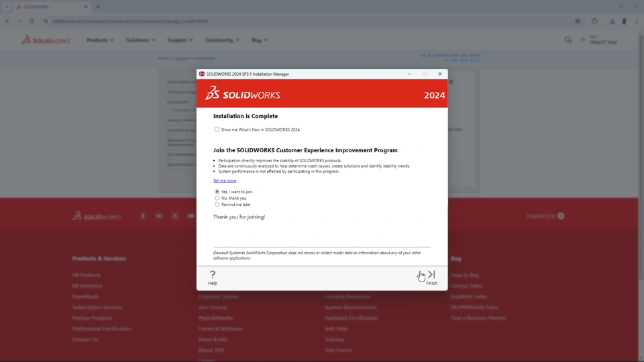644x362 pixels.
Task: Expand the Solutions menu on the website
Action: [x=140, y=40]
